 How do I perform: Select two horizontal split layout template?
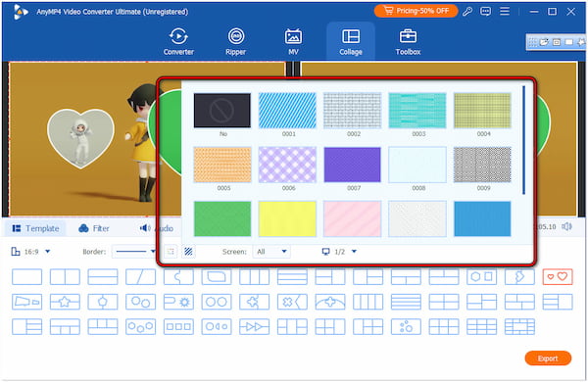pos(103,277)
